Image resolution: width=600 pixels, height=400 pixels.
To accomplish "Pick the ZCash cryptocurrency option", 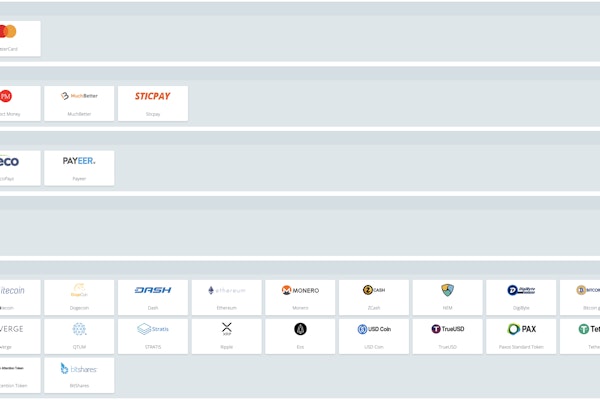I will click(x=374, y=297).
